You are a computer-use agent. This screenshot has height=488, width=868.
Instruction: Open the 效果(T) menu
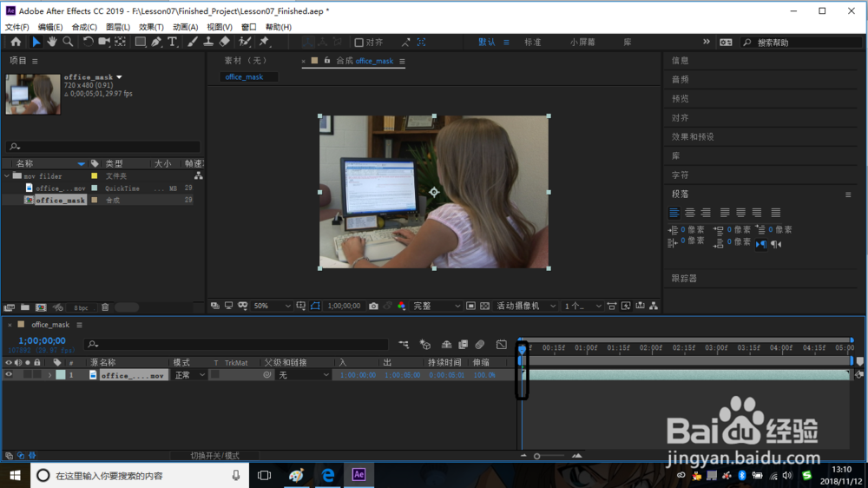(151, 27)
